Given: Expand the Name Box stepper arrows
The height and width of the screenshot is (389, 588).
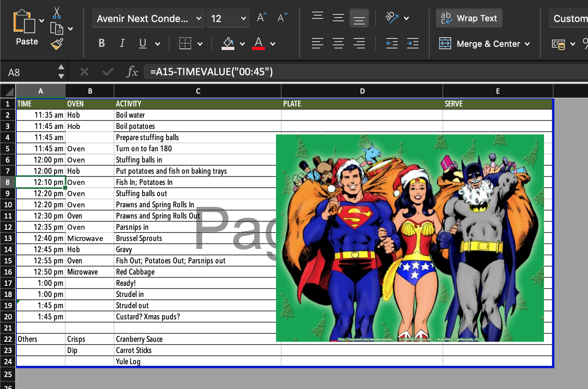Looking at the screenshot, I should point(61,72).
